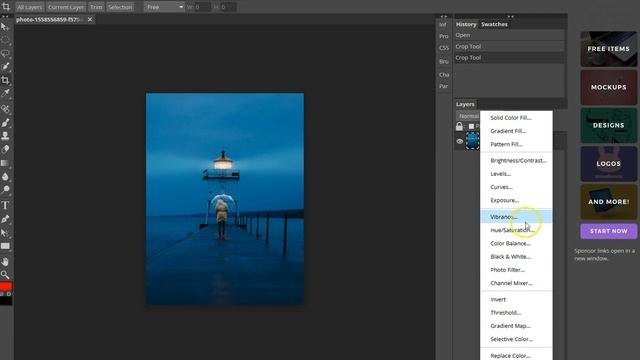Choose Curves adjustment

[516, 187]
